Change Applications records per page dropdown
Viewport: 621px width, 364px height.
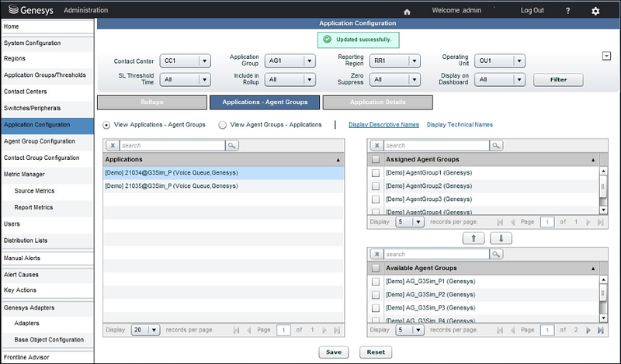pyautogui.click(x=146, y=330)
